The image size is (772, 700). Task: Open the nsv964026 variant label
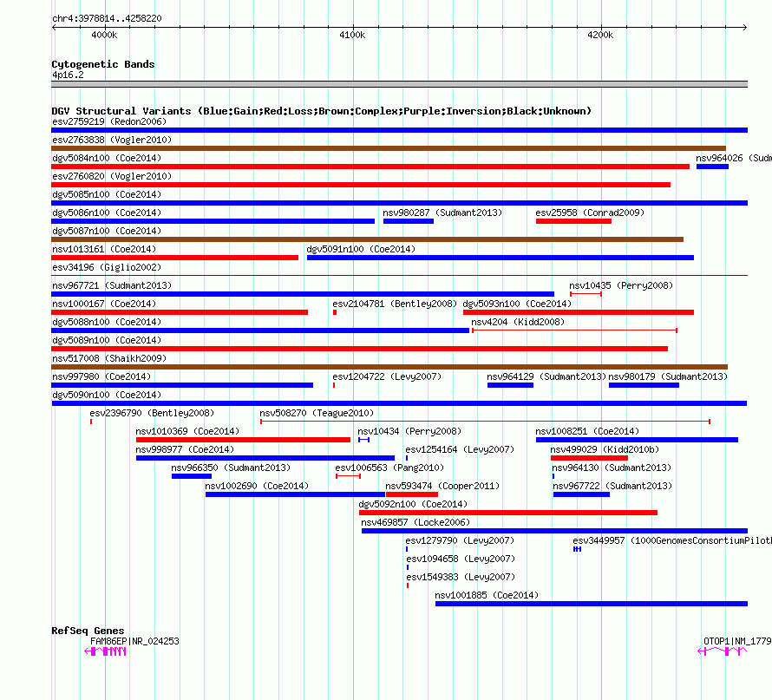click(734, 158)
